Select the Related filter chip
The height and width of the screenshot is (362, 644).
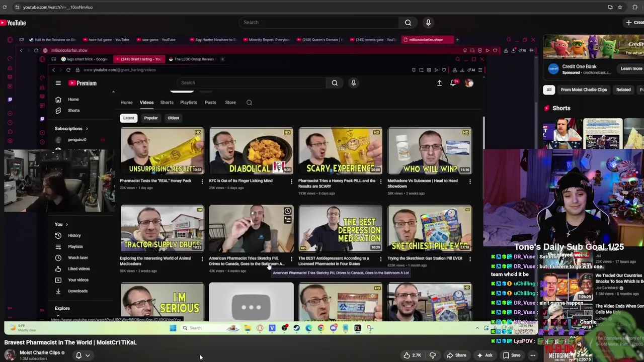coord(623,89)
